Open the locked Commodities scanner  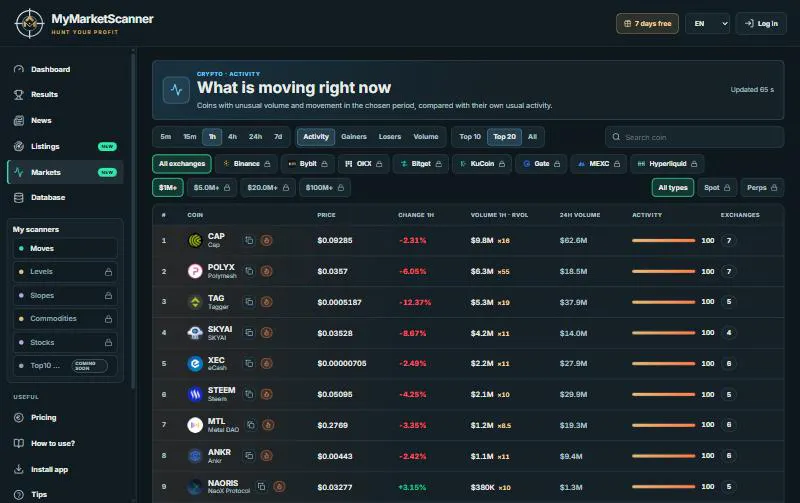pyautogui.click(x=65, y=319)
